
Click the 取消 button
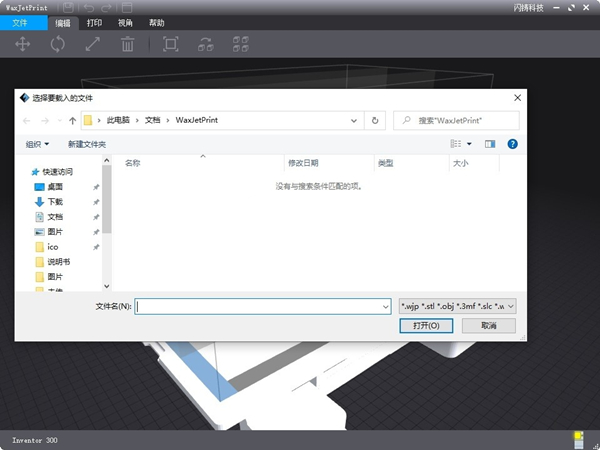488,326
